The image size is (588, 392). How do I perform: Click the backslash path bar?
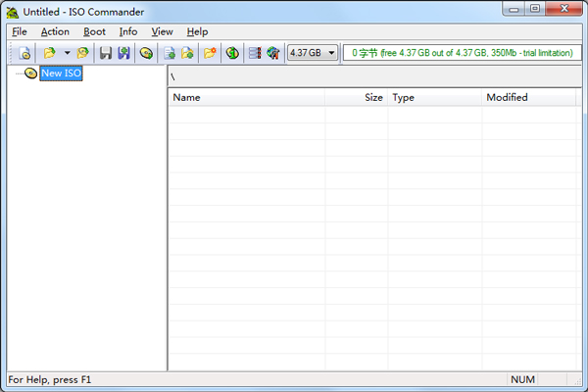[374, 76]
